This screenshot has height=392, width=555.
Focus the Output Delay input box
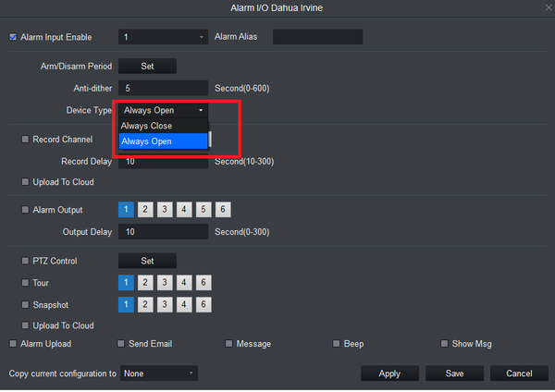[x=163, y=231]
